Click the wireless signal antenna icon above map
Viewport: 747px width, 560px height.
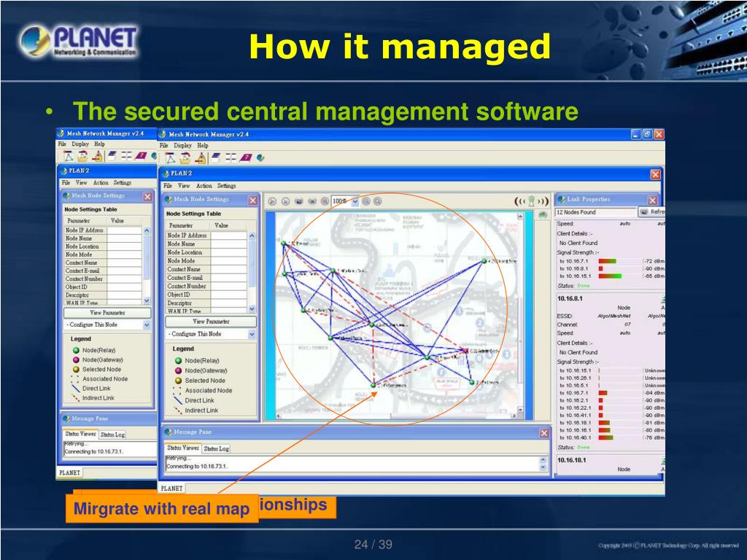pyautogui.click(x=532, y=201)
